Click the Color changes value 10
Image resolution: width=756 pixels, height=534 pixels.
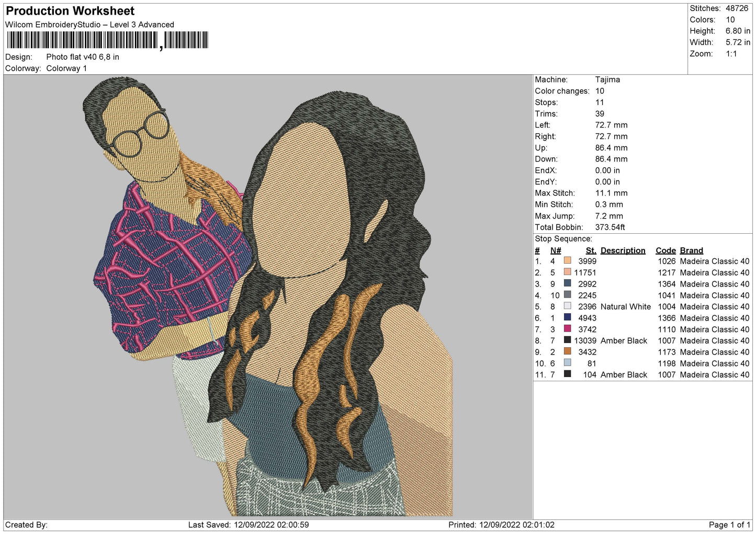pos(600,91)
